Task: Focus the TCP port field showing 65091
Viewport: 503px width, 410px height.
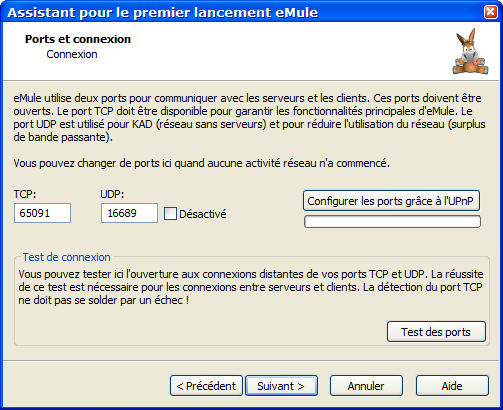Action: pos(42,213)
